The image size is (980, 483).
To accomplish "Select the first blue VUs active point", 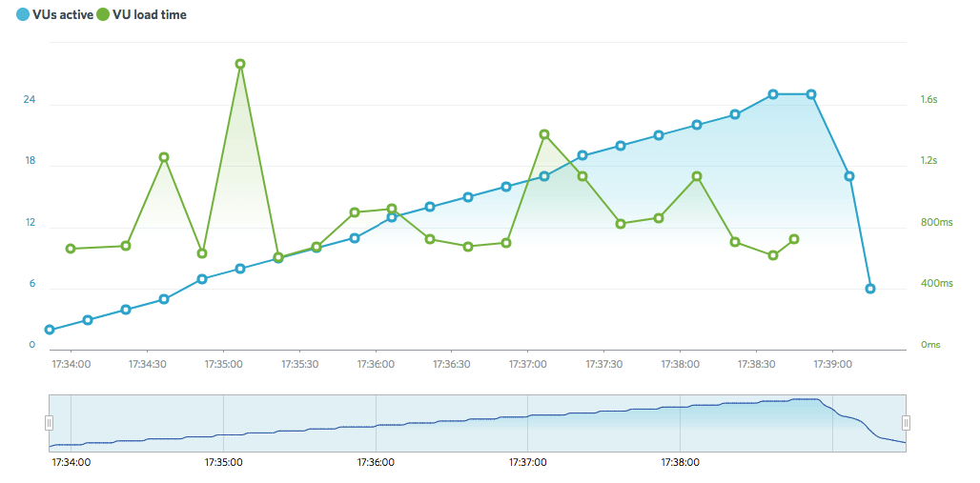I will (50, 330).
